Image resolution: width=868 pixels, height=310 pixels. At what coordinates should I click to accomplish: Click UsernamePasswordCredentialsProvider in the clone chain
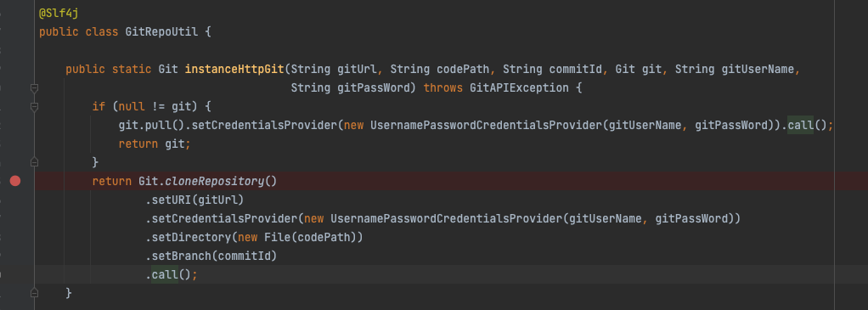pyautogui.click(x=446, y=218)
